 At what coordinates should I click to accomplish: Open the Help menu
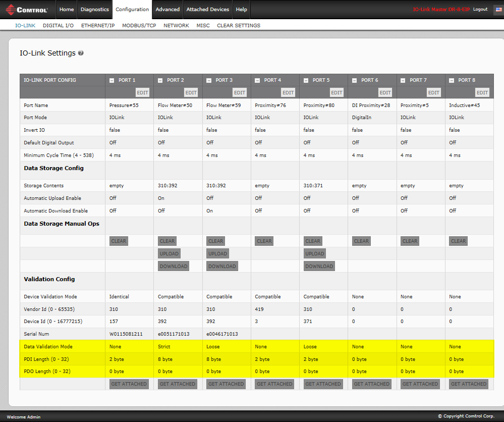click(x=241, y=9)
